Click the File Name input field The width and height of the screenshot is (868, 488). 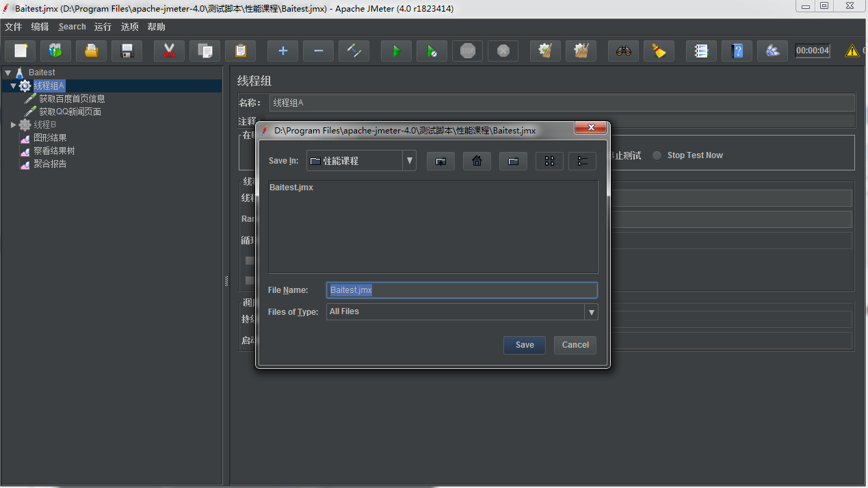coord(462,290)
